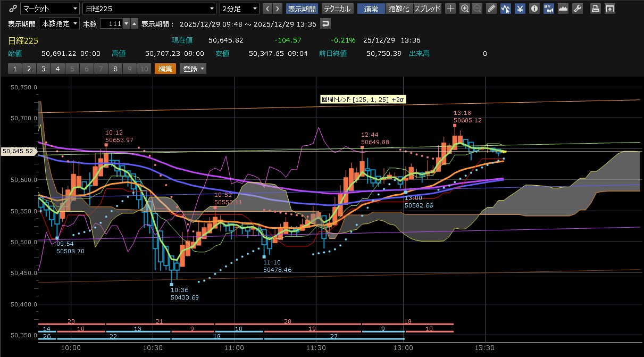Open the マーケット category dropdown

coord(49,9)
